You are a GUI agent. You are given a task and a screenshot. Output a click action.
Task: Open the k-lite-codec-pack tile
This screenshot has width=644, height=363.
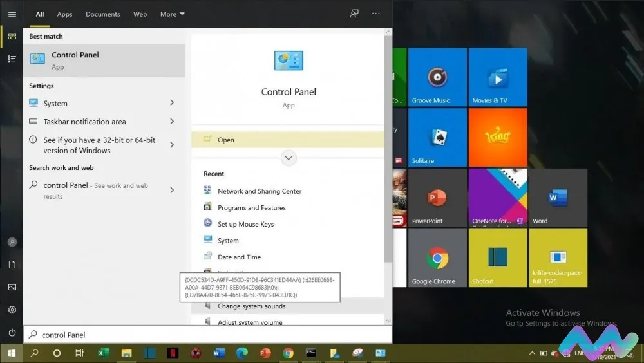pos(558,258)
